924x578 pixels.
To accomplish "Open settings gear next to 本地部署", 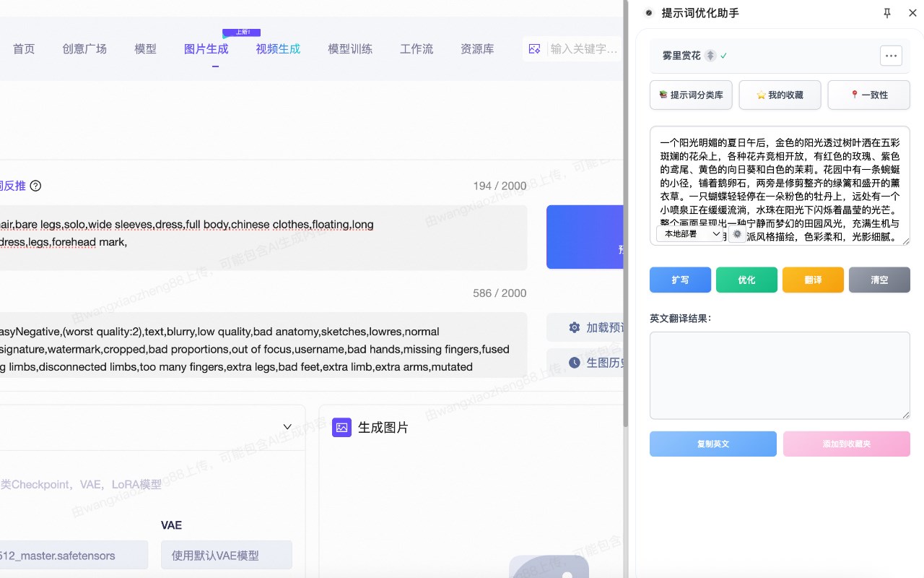I will 737,234.
